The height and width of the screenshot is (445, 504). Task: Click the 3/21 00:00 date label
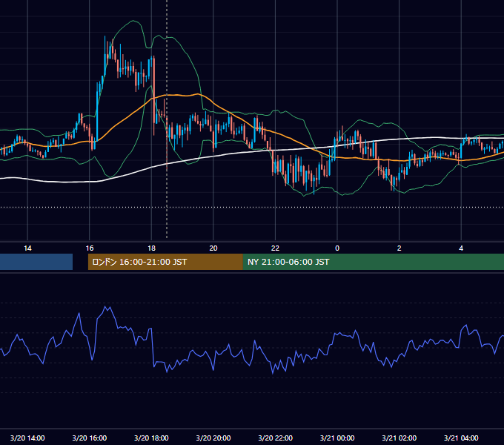click(x=337, y=438)
